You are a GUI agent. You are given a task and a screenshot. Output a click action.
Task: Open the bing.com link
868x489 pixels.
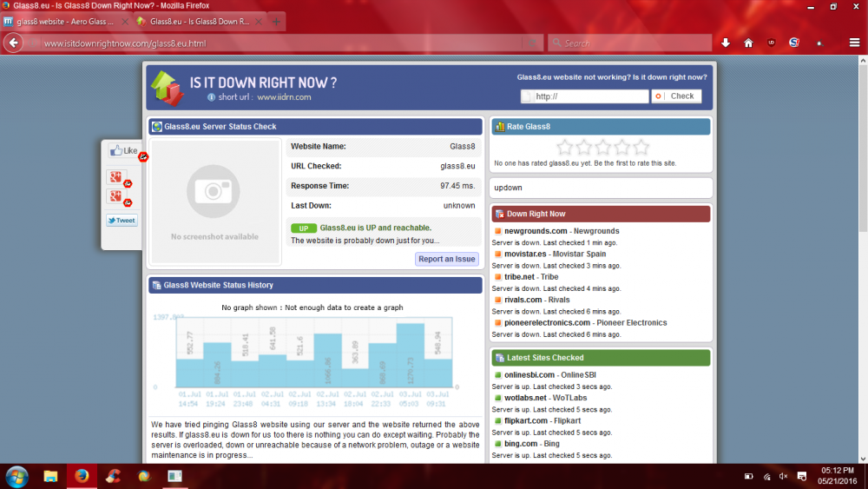coord(521,444)
